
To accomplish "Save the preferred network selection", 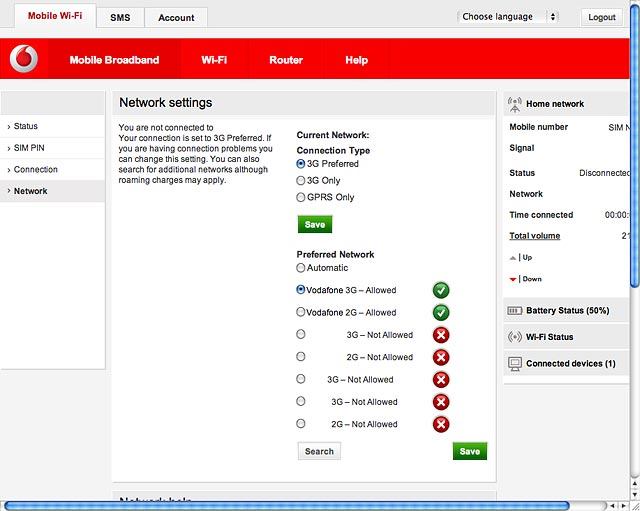I will (470, 451).
